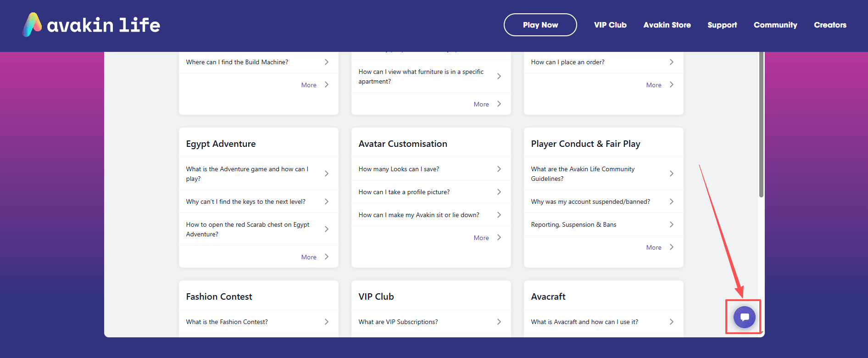The image size is (868, 358).
Task: Open 'Why was my account suspended/banned?' article
Action: tap(590, 201)
